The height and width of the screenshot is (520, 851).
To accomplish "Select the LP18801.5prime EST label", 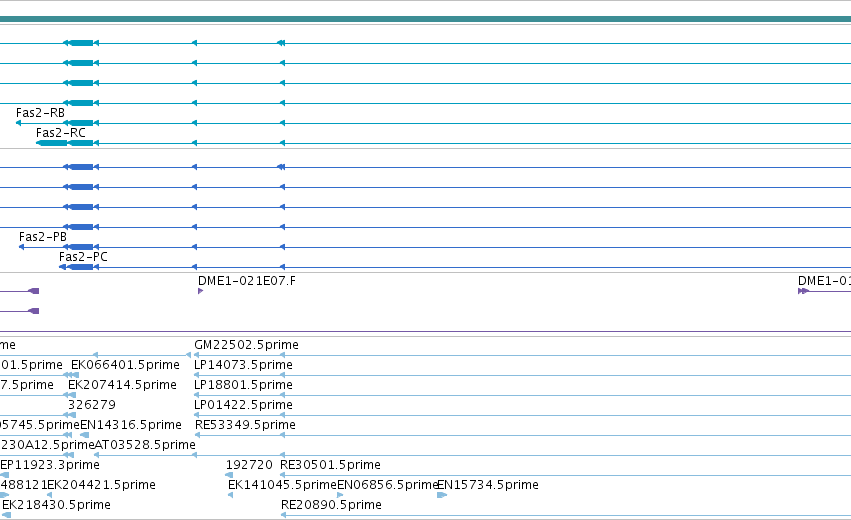I will (243, 385).
